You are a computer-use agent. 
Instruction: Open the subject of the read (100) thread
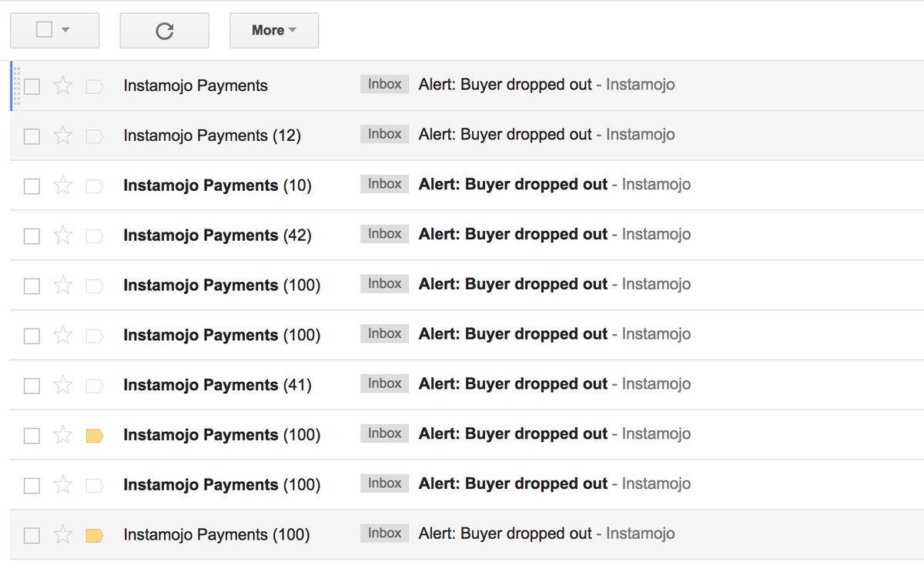[505, 533]
